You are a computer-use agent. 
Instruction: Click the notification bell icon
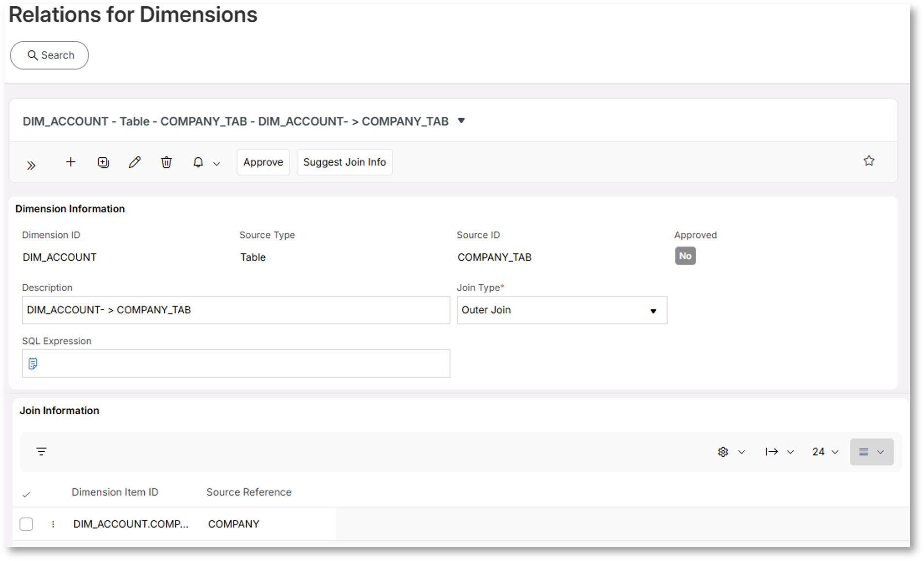tap(198, 162)
